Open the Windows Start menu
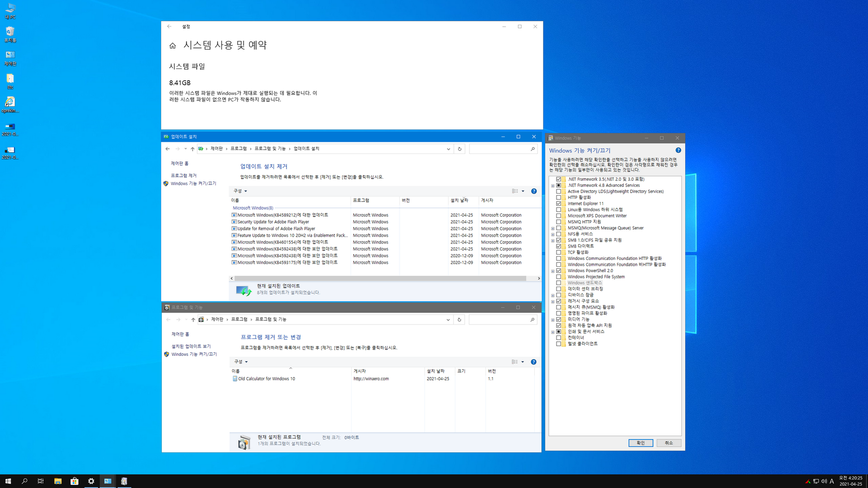Viewport: 868px width, 488px height. 8,481
